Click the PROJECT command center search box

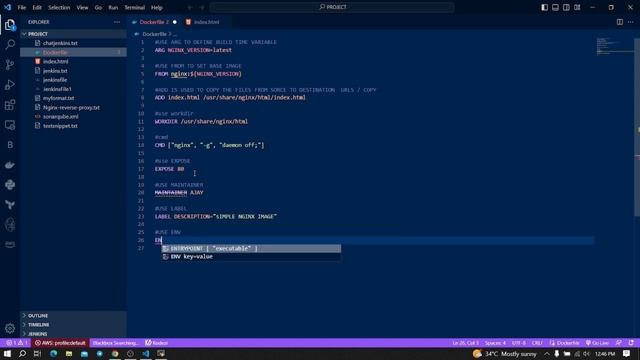click(332, 7)
